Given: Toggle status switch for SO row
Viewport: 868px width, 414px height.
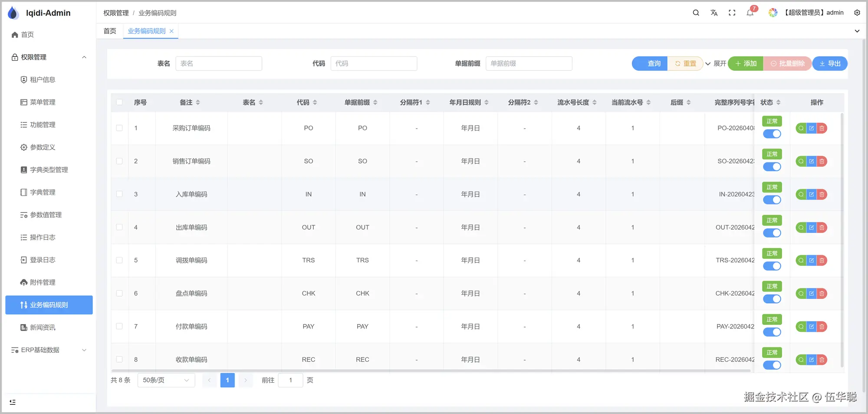Looking at the screenshot, I should point(772,167).
